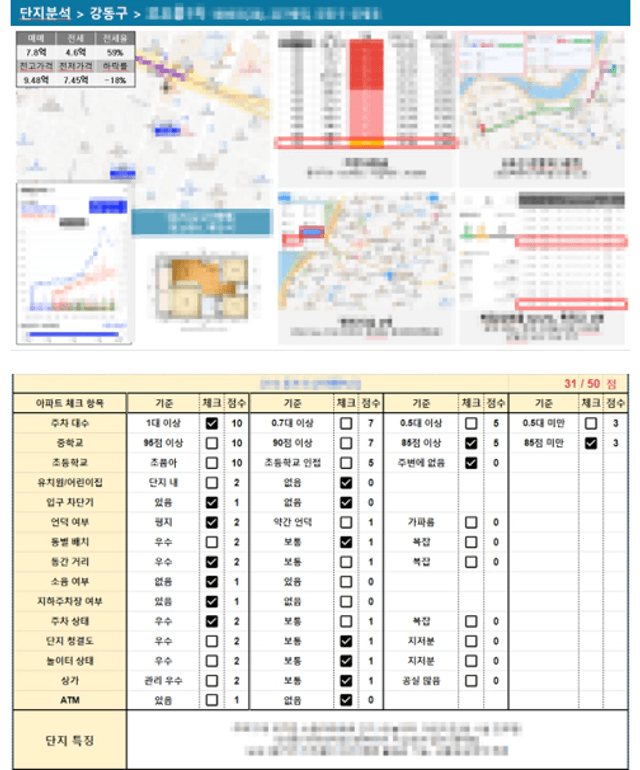Viewport: 640px width, 770px height.
Task: Uncheck the 단지 청결도 '보통' checkbox
Action: (346, 641)
